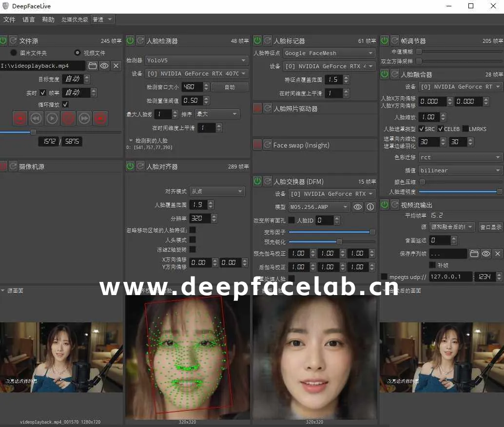Enable the LMRKS mask checkbox
This screenshot has height=427, width=504.
pos(465,129)
